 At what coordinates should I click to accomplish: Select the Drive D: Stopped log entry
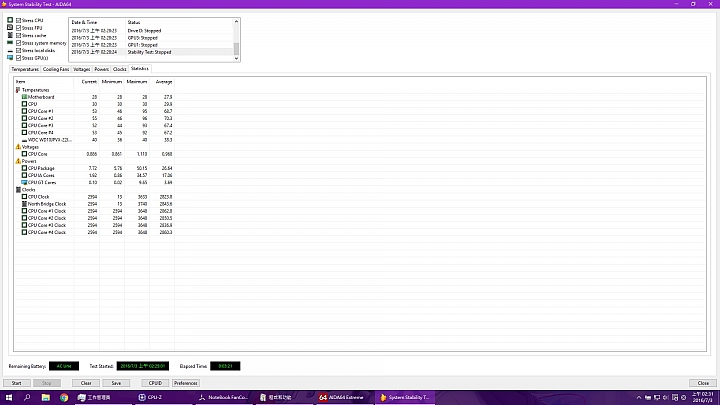(152, 31)
